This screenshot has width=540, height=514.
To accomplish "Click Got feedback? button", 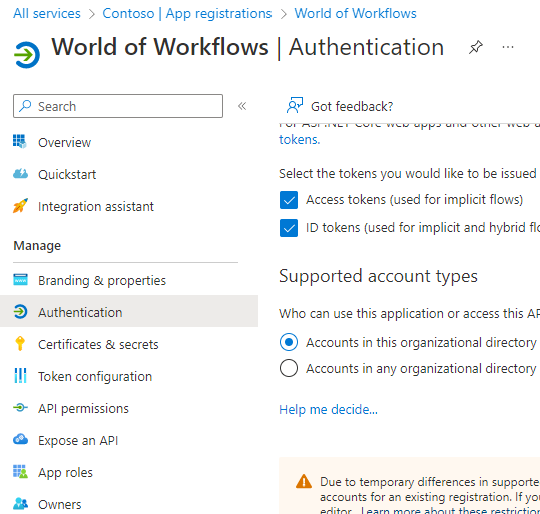I will point(340,106).
